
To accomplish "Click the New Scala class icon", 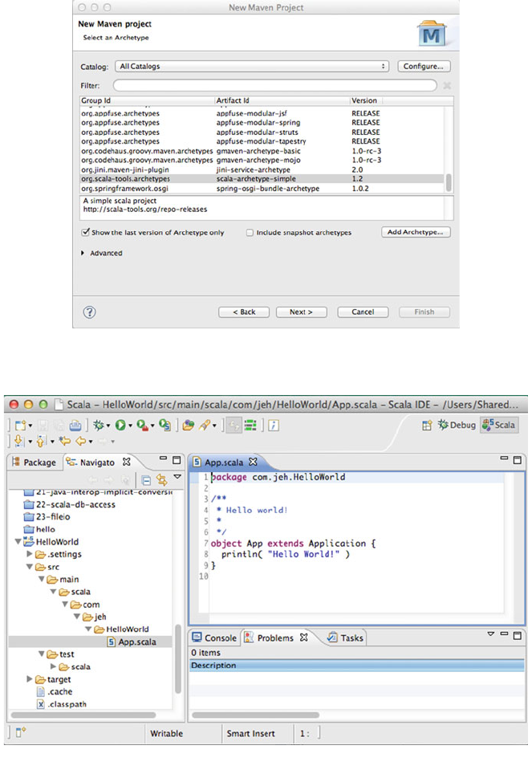I will pos(164,425).
